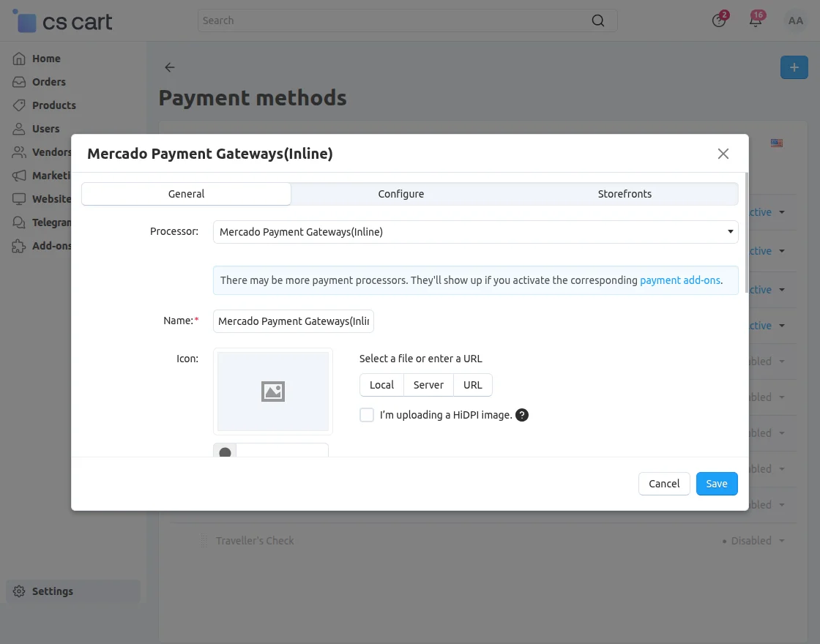Click the search magnifier icon
The height and width of the screenshot is (644, 820).
coord(597,20)
